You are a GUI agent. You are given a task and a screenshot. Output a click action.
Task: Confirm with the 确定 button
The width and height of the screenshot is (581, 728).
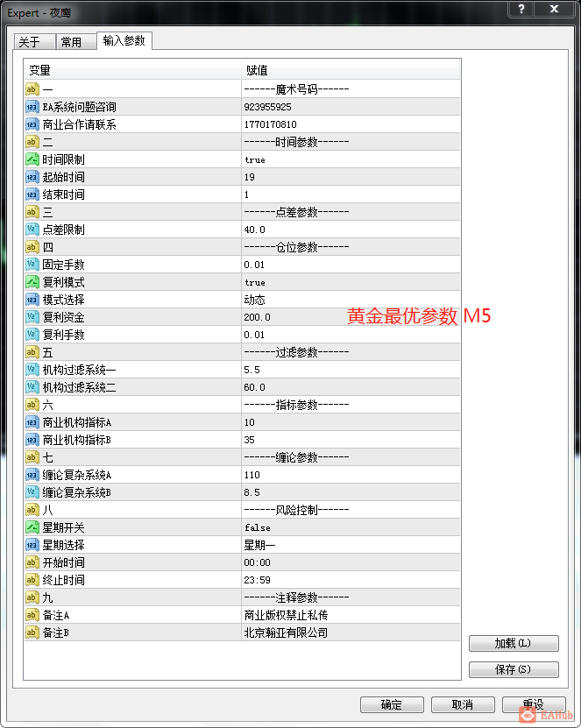click(x=392, y=704)
